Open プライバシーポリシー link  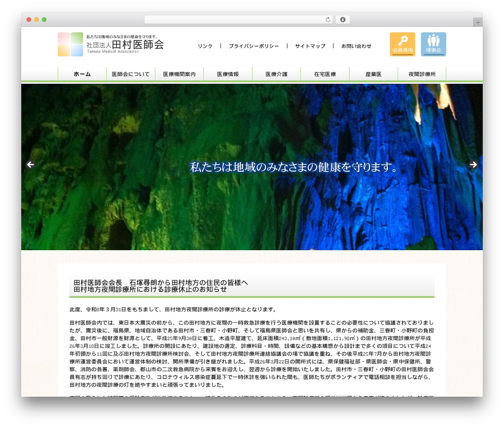[x=254, y=46]
